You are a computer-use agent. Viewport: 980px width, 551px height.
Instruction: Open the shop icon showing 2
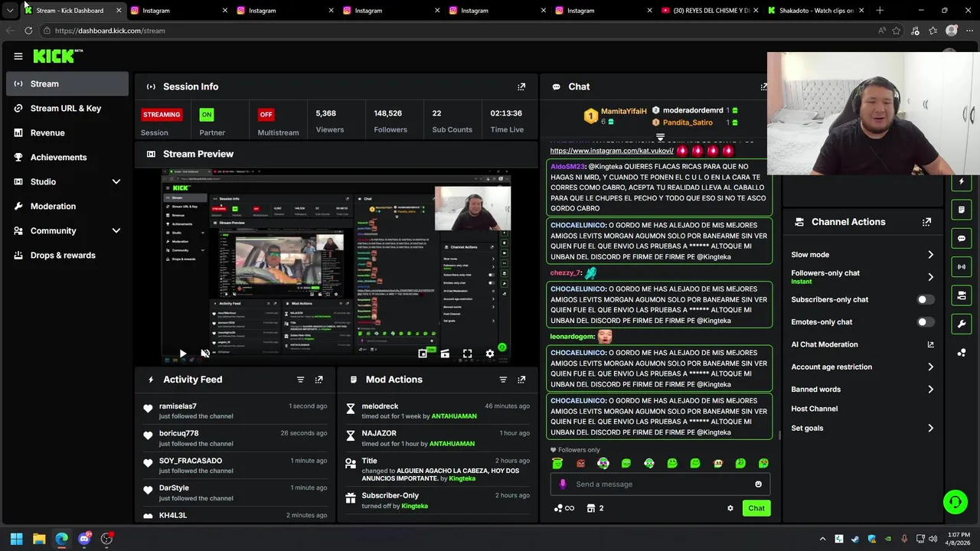tap(596, 508)
